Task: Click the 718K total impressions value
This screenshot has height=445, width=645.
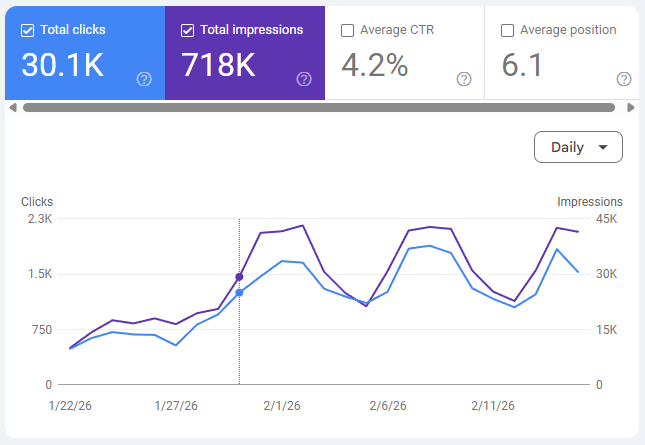Action: pyautogui.click(x=218, y=65)
